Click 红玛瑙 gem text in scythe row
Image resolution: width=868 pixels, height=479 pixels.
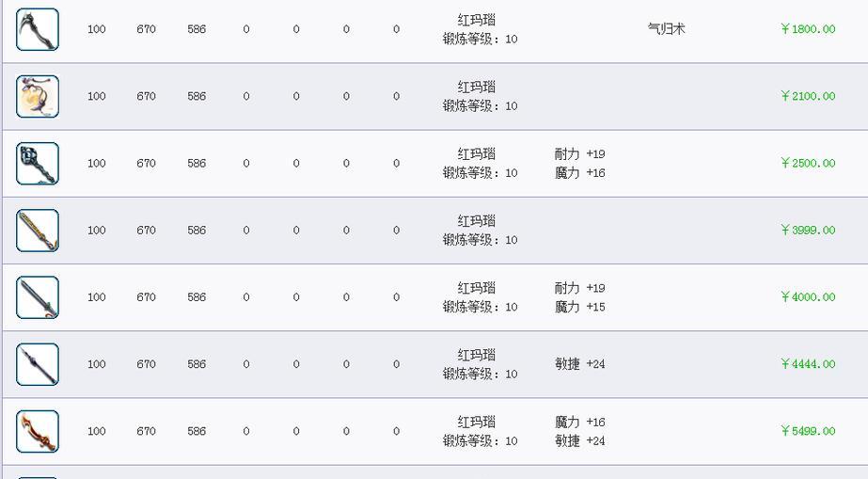click(476, 20)
